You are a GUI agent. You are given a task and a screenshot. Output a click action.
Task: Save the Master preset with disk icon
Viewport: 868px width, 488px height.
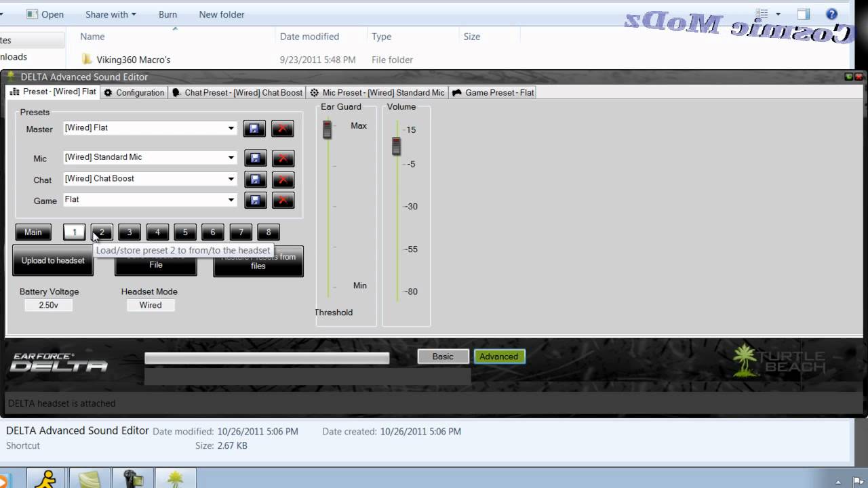[255, 128]
